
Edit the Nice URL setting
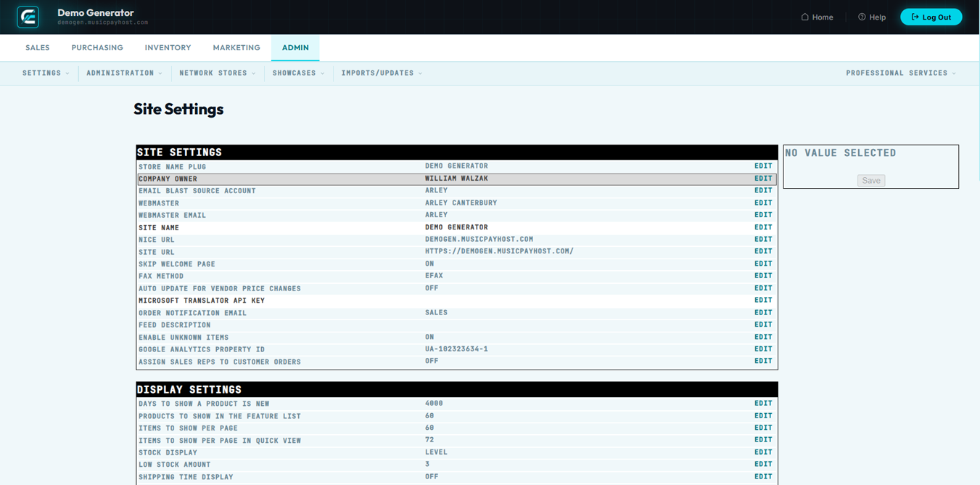point(763,240)
